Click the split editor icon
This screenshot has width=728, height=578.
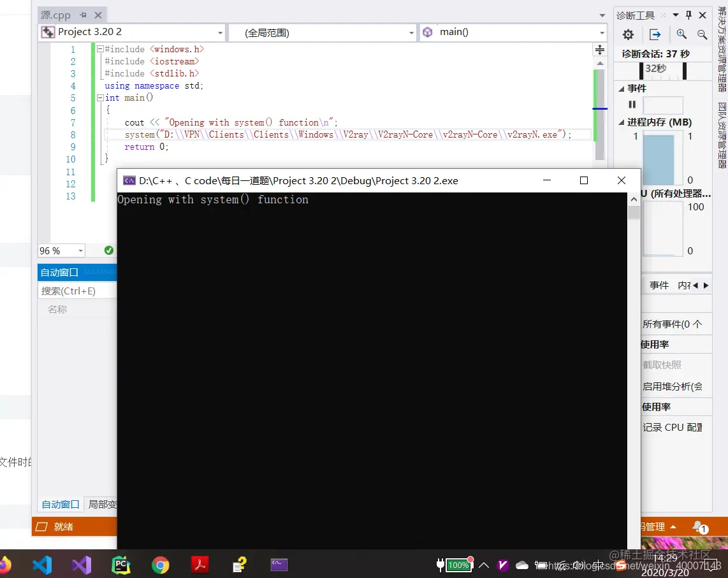tap(600, 50)
